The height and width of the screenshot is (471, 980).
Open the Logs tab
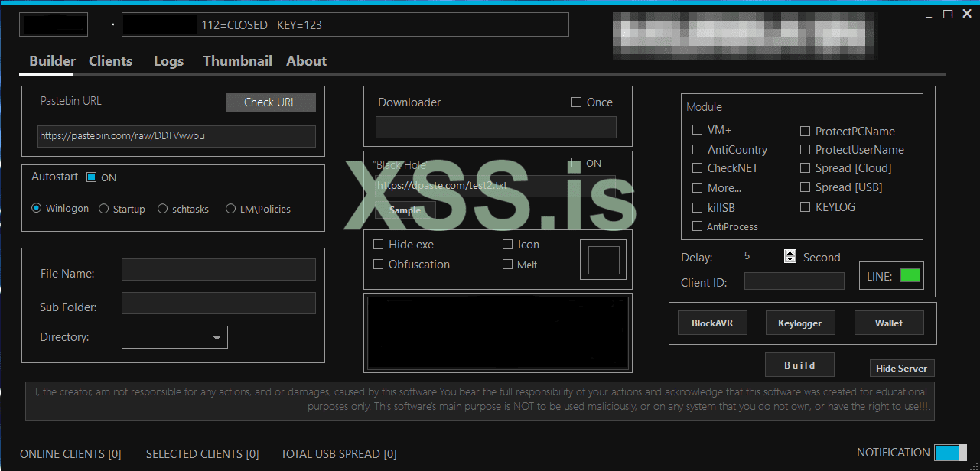168,61
